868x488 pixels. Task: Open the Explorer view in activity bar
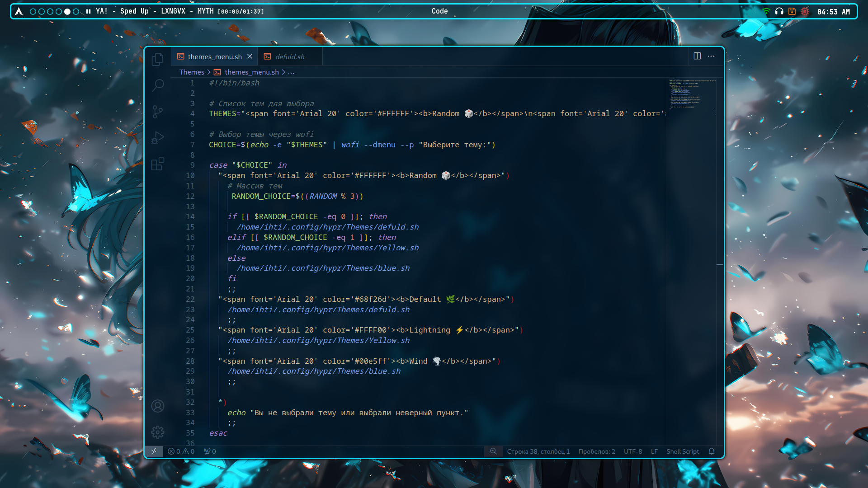tap(157, 59)
